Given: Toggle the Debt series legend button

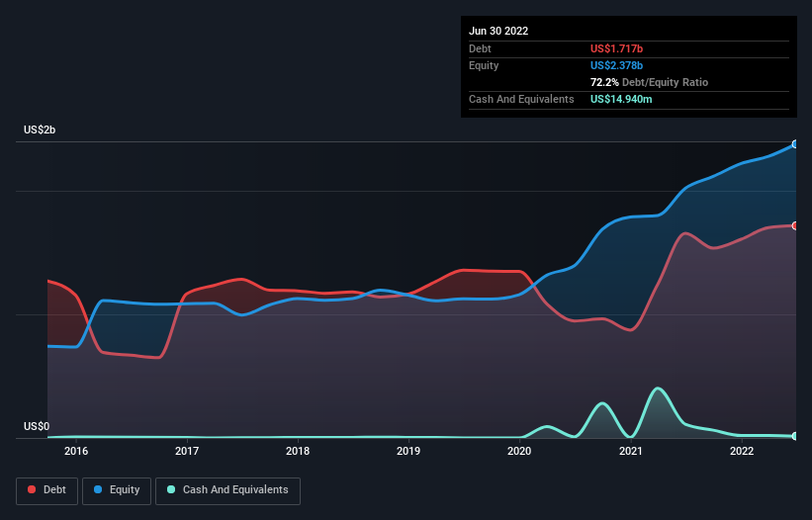Looking at the screenshot, I should tap(47, 490).
